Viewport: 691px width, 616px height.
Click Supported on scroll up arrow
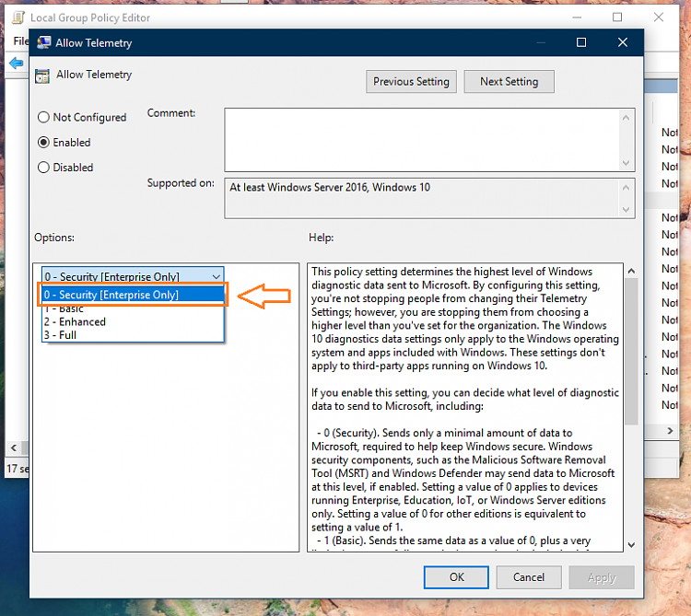tap(626, 188)
